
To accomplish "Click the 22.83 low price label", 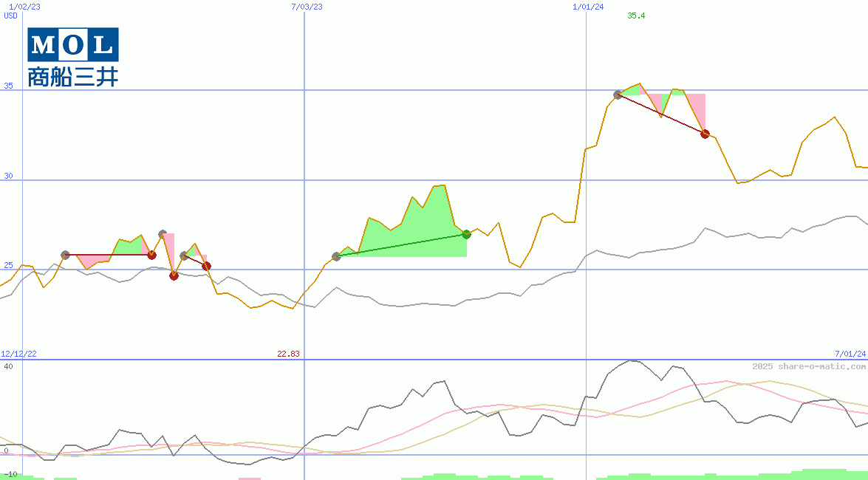I will click(x=289, y=354).
